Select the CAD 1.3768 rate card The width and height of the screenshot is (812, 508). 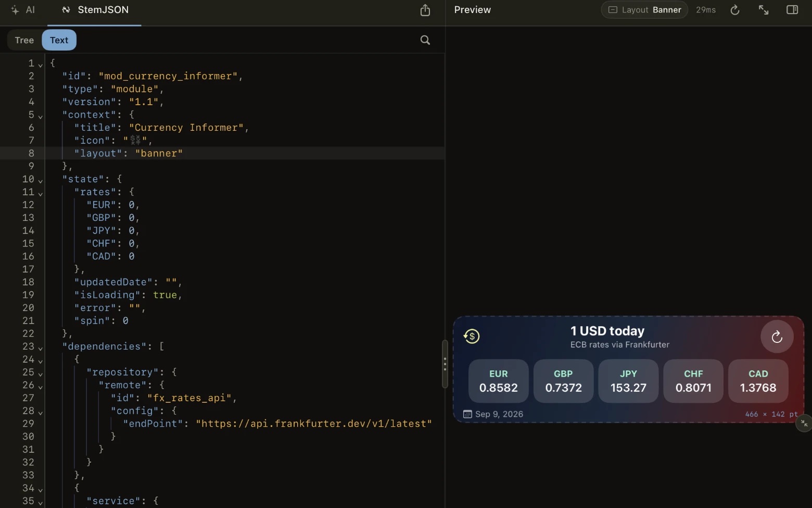[x=758, y=381]
